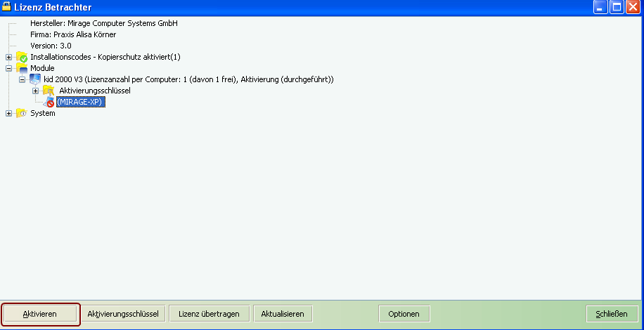644x330 pixels.
Task: Expand the System node
Action: [8, 114]
